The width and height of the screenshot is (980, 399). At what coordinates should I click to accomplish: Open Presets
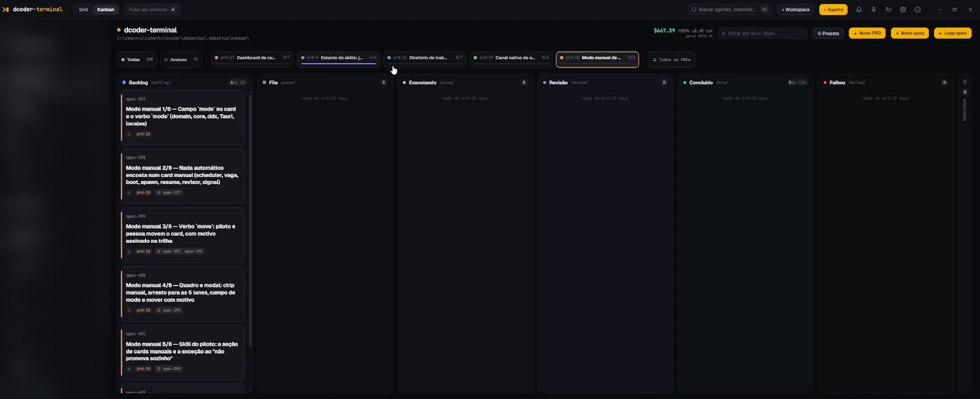coord(828,33)
